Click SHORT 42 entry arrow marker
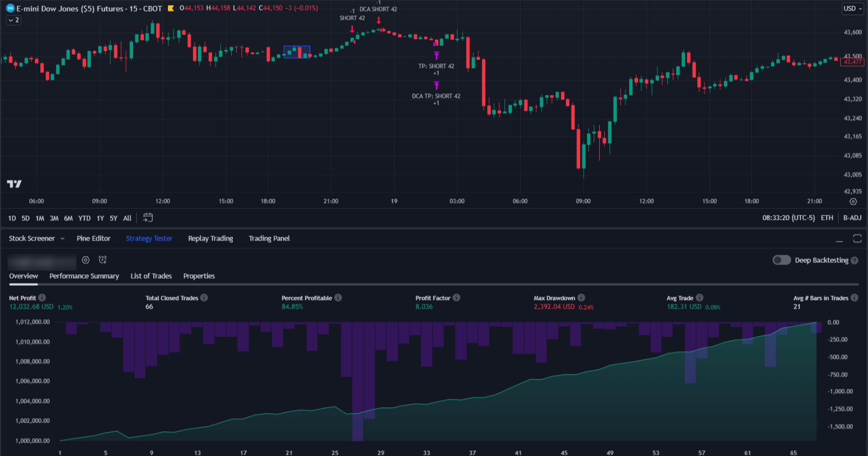 coord(352,29)
